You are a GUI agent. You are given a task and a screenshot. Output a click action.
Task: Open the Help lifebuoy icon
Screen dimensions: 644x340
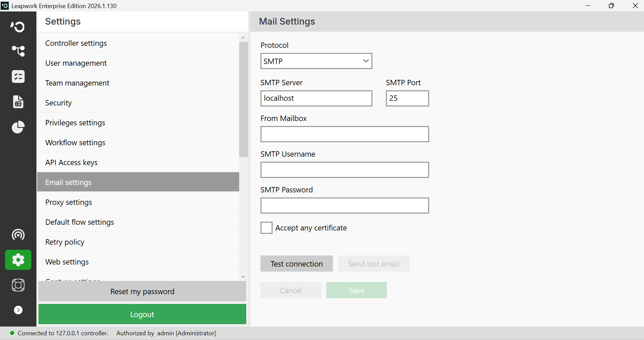(18, 285)
